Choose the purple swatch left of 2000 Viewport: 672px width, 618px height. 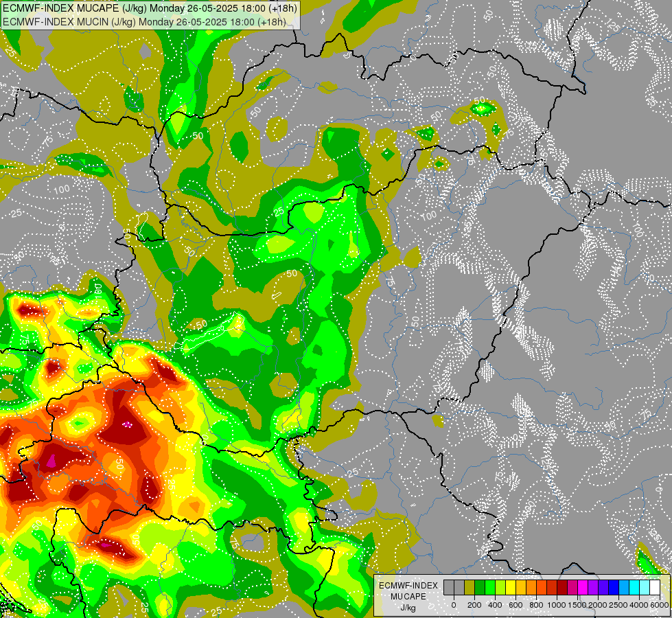coord(593,587)
